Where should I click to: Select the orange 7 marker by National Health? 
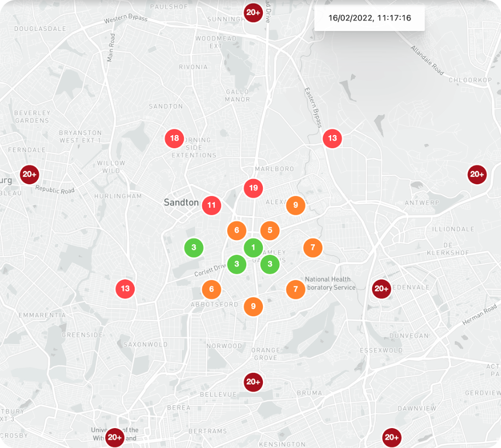pos(295,289)
